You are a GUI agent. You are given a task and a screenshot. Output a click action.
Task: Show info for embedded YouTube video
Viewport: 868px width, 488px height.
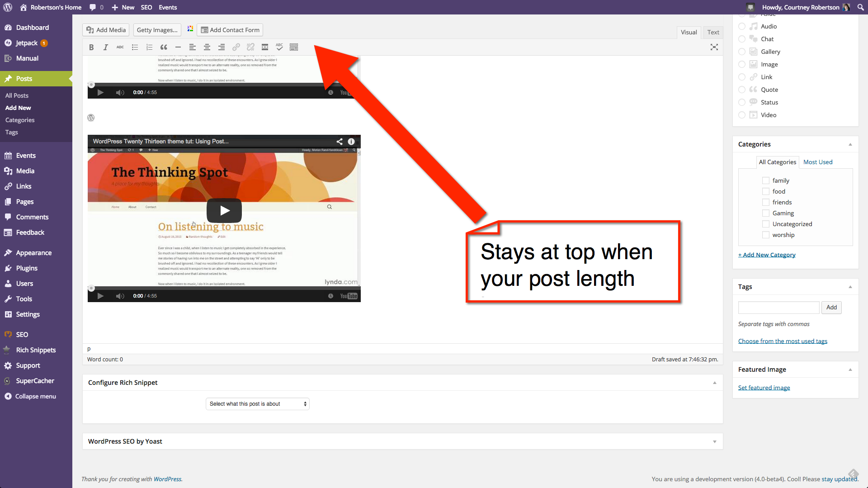click(x=351, y=142)
